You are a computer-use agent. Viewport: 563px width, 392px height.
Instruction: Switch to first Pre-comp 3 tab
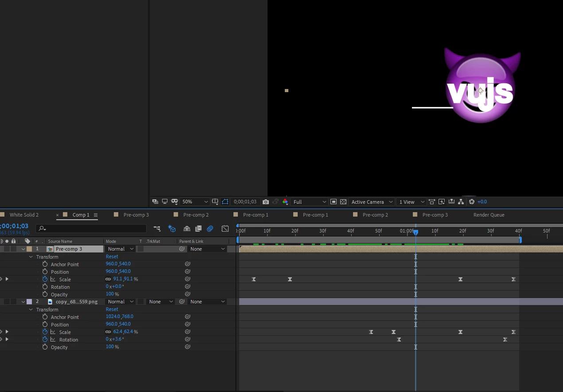point(136,215)
